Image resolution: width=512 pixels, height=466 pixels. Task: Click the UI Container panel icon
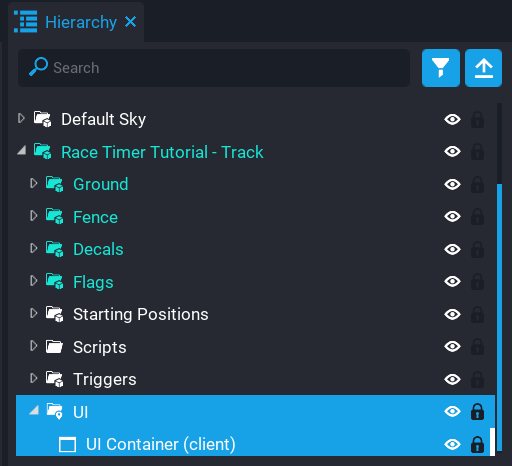[67, 444]
